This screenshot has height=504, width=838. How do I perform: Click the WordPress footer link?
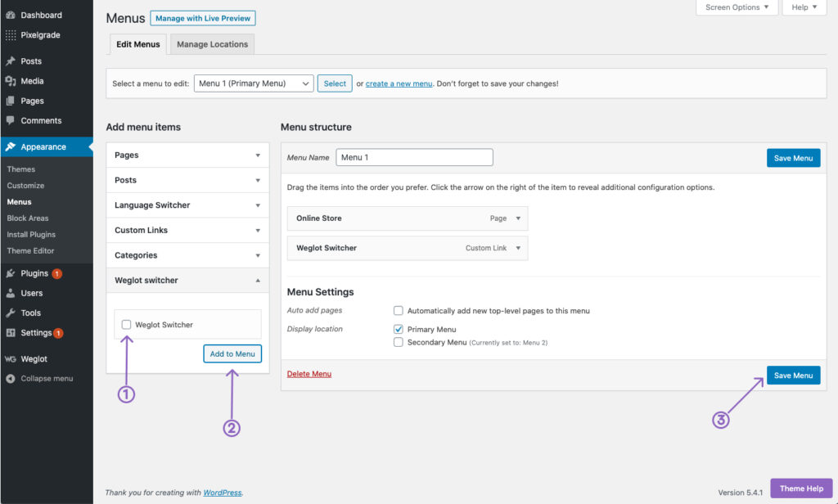coord(223,493)
